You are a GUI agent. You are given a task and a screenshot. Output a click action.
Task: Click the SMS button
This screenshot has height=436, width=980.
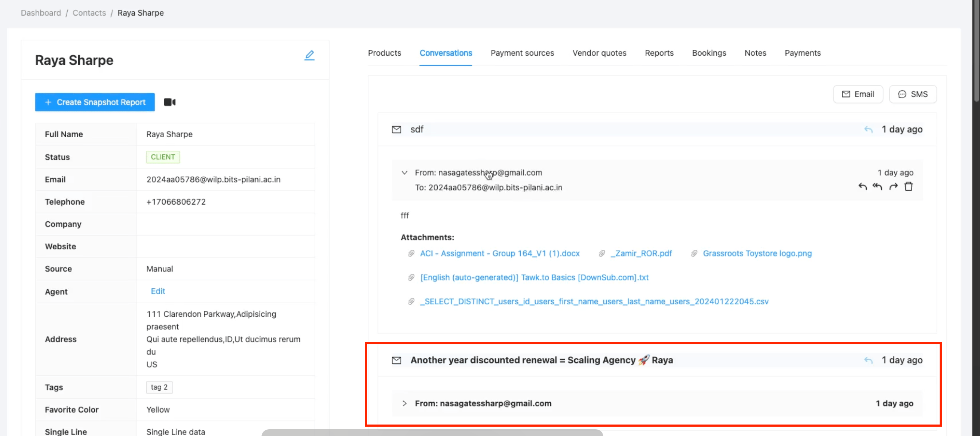point(913,94)
